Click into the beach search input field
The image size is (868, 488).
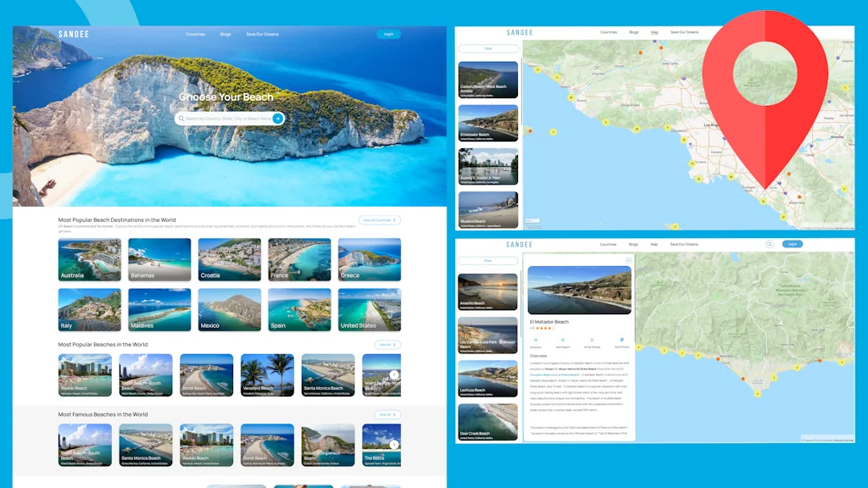(227, 119)
